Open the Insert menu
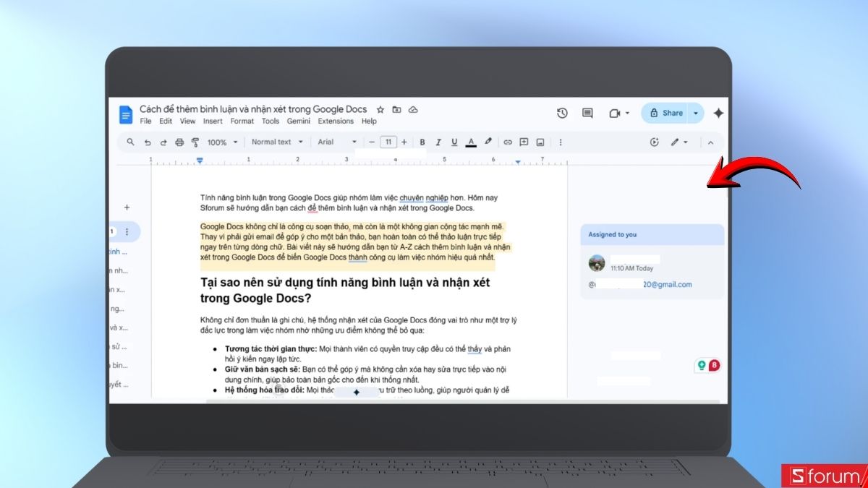 click(x=213, y=121)
